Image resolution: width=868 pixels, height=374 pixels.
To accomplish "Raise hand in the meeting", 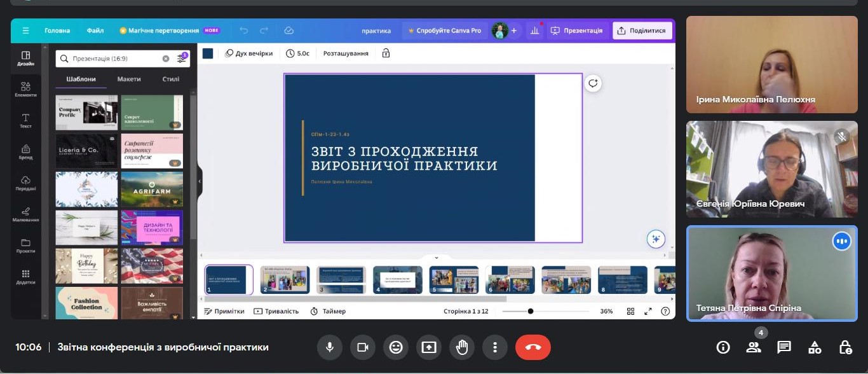I will (x=462, y=347).
